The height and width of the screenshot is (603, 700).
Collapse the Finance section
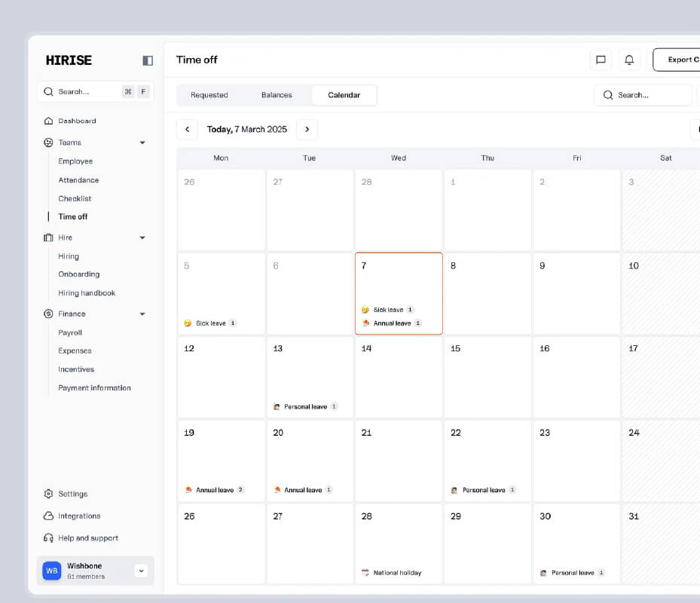coord(142,314)
